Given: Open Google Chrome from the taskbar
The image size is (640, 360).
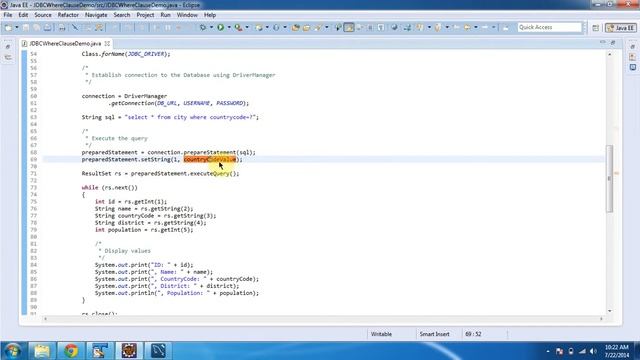Looking at the screenshot, I should point(71,351).
